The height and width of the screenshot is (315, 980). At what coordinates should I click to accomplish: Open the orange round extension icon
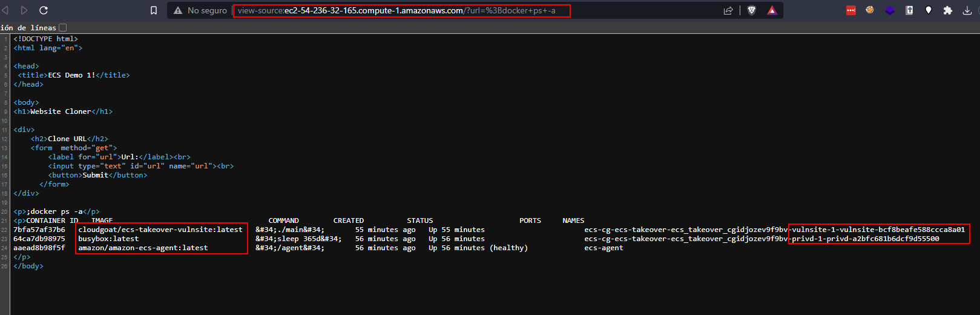870,10
